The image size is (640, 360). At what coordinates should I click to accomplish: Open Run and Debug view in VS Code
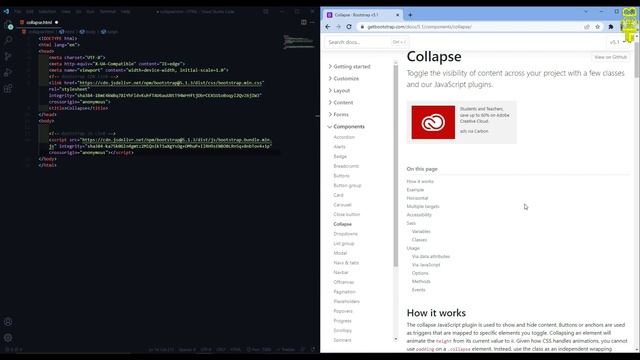point(8,73)
